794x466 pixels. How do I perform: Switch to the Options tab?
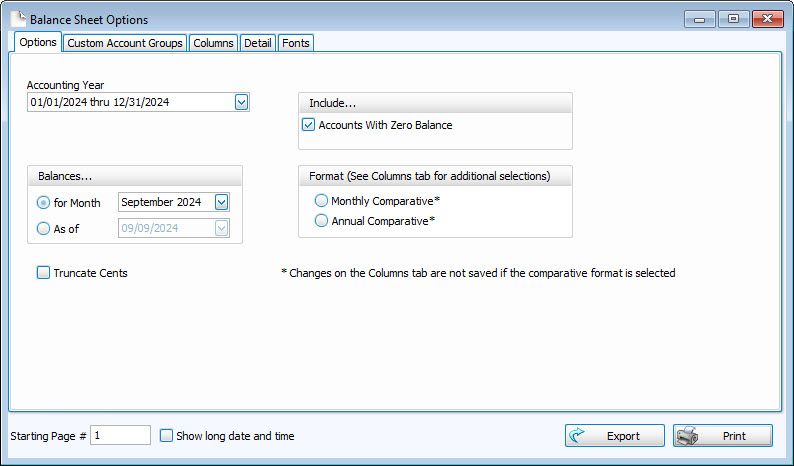[38, 42]
